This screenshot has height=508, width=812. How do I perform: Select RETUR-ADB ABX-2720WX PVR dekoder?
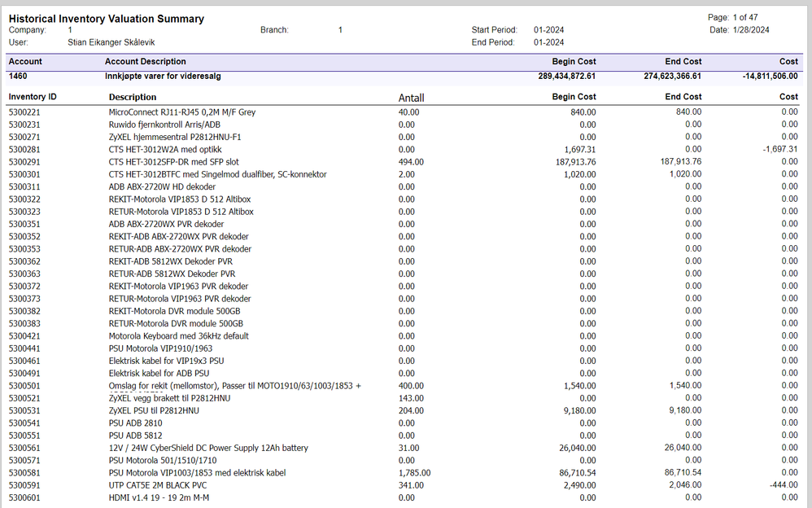pos(180,249)
